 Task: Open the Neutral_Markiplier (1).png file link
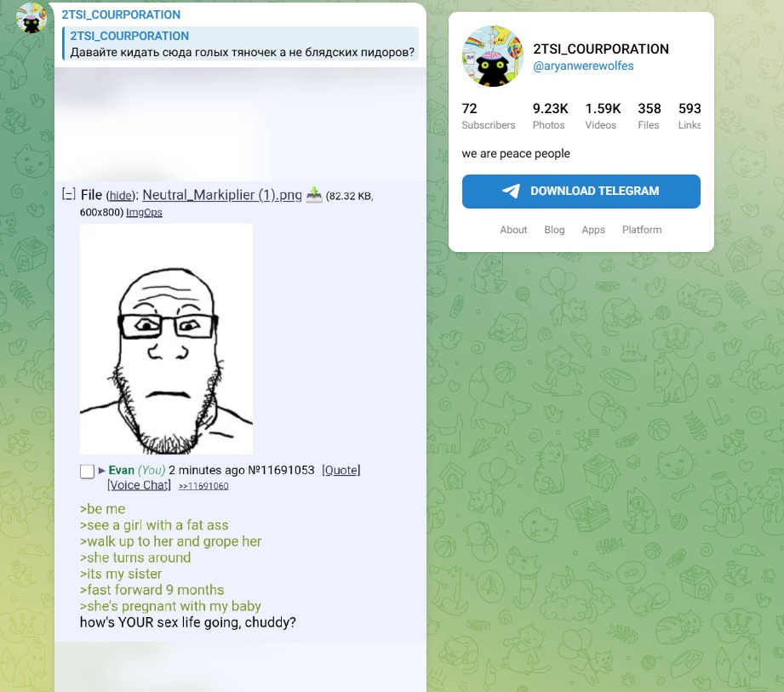(222, 195)
